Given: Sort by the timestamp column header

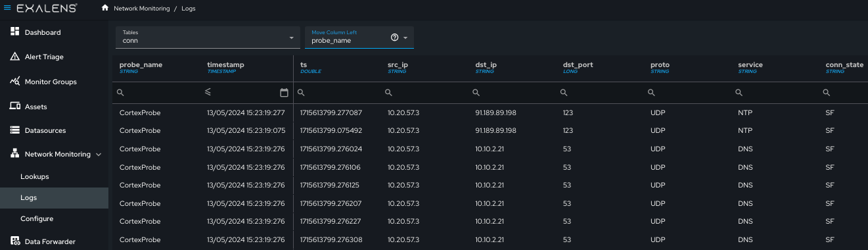Looking at the screenshot, I should coord(225,64).
